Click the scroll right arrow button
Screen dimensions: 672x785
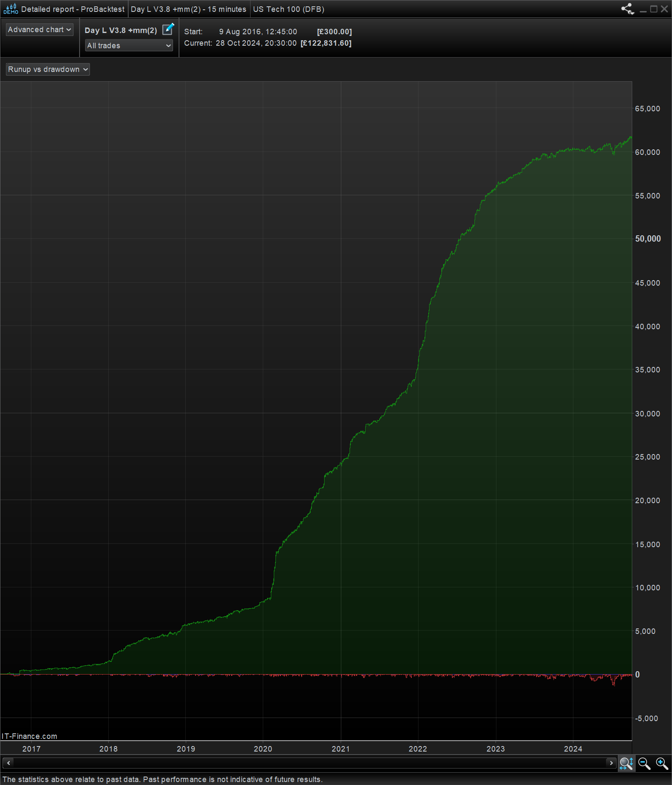point(611,763)
